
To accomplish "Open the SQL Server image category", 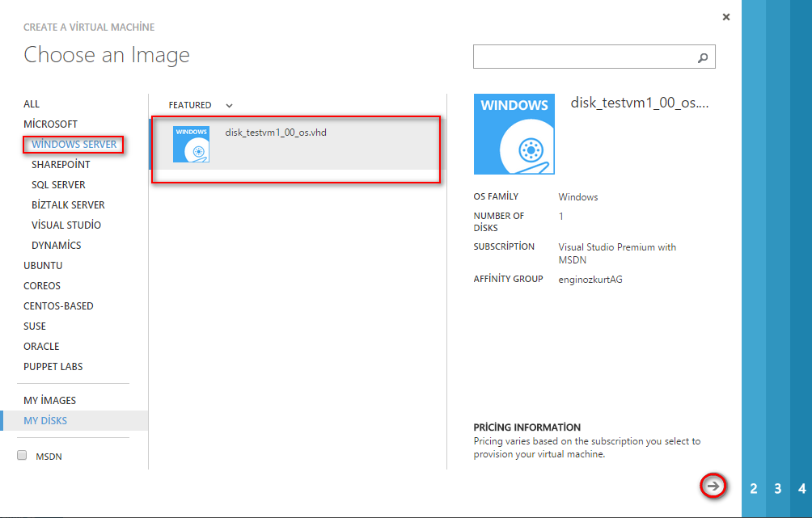I will pyautogui.click(x=58, y=185).
